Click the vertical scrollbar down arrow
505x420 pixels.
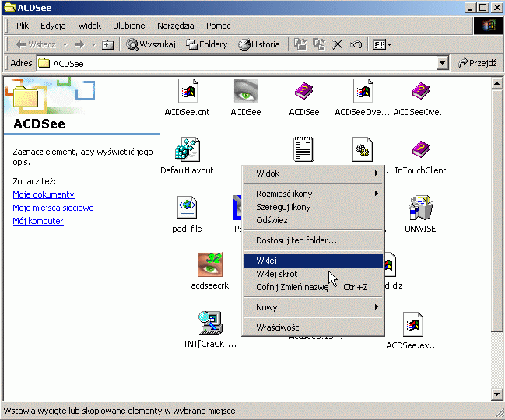[496, 394]
